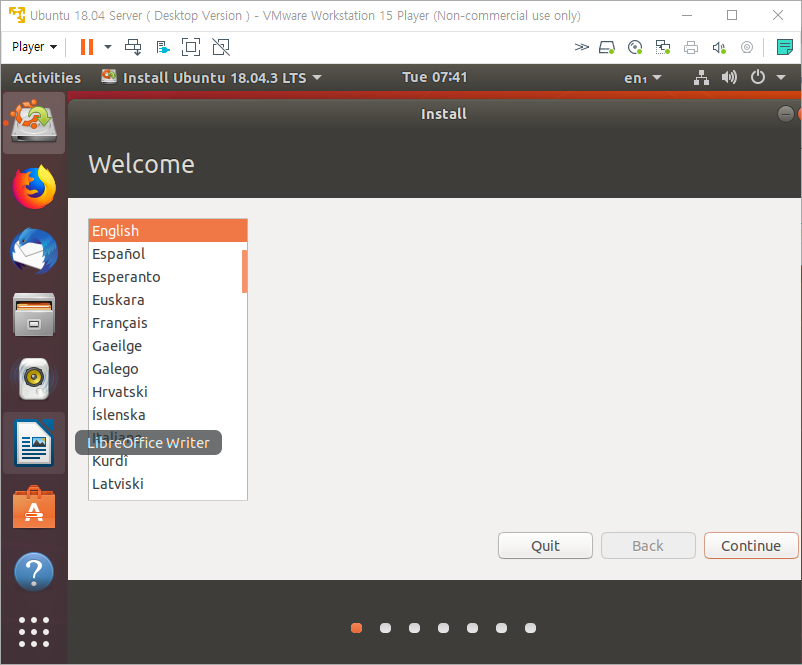Screen dimensions: 802x665
Task: Select Latviski in the language list
Action: [167, 484]
